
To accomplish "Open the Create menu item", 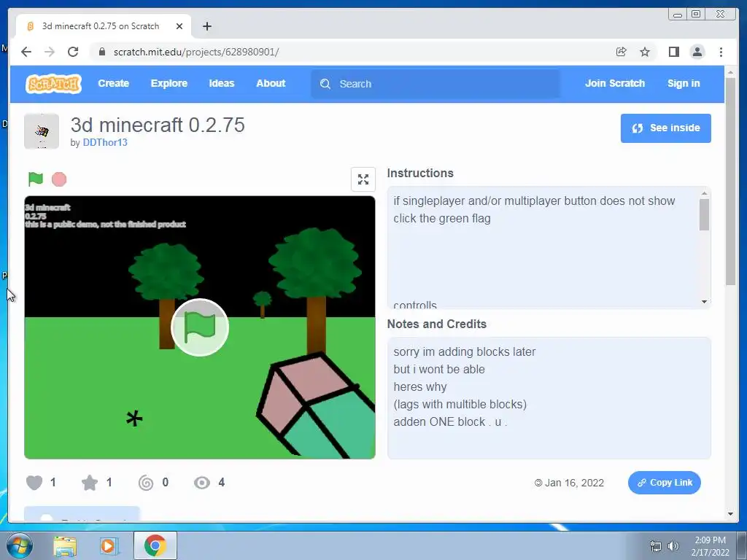I will click(x=113, y=83).
